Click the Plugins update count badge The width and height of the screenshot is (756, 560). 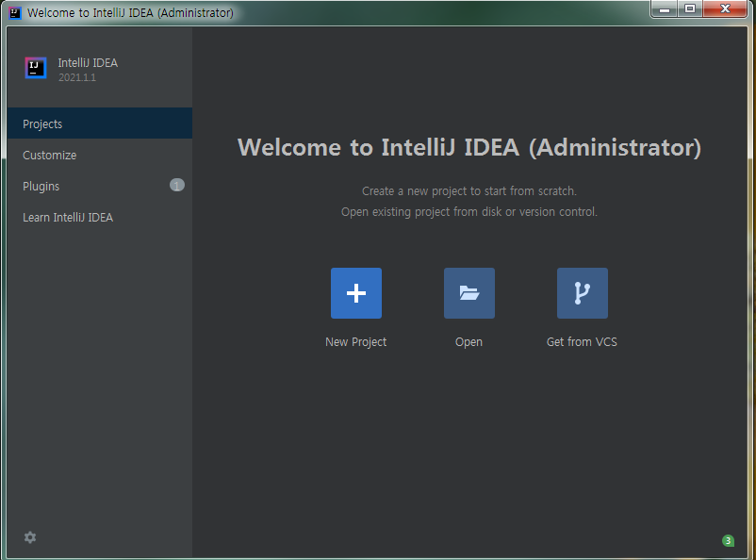pos(177,185)
